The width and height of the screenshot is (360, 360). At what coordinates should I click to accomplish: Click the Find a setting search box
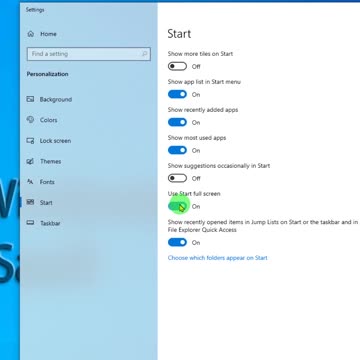[89, 54]
